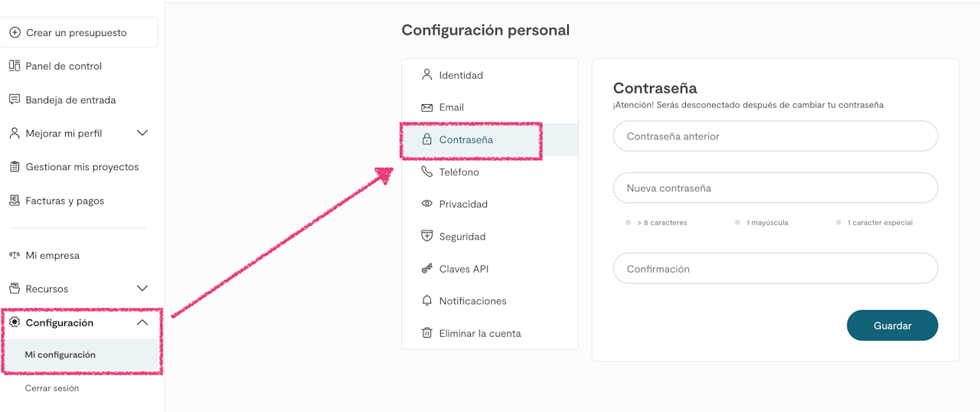Viewport: 980px width, 412px height.
Task: Click the Gestionar mis proyectos clipboard icon
Action: (15, 167)
